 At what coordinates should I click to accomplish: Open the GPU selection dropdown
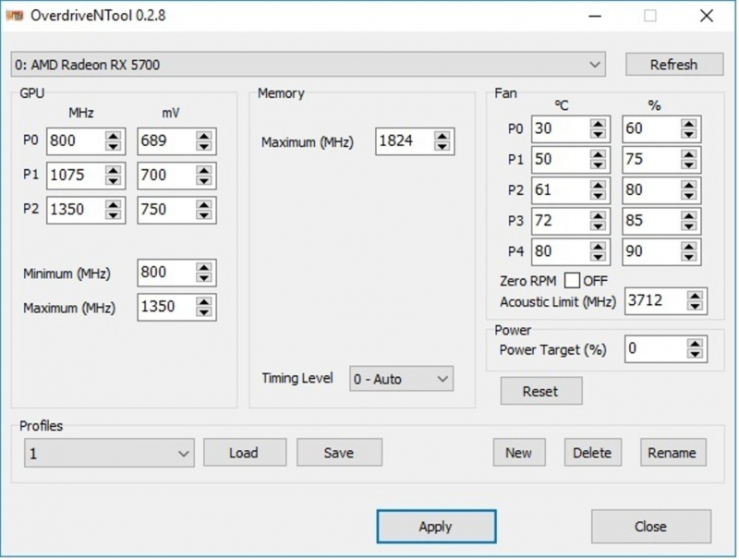(309, 64)
